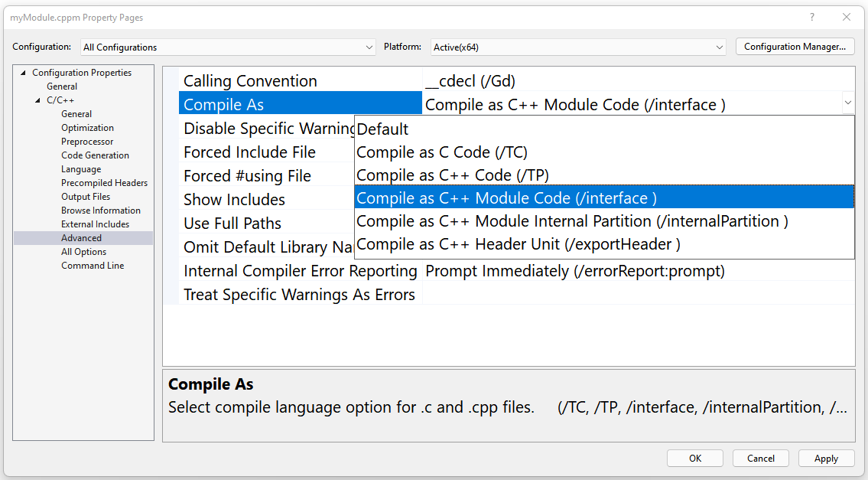The height and width of the screenshot is (480, 868).
Task: Click the Apply button
Action: point(826,458)
